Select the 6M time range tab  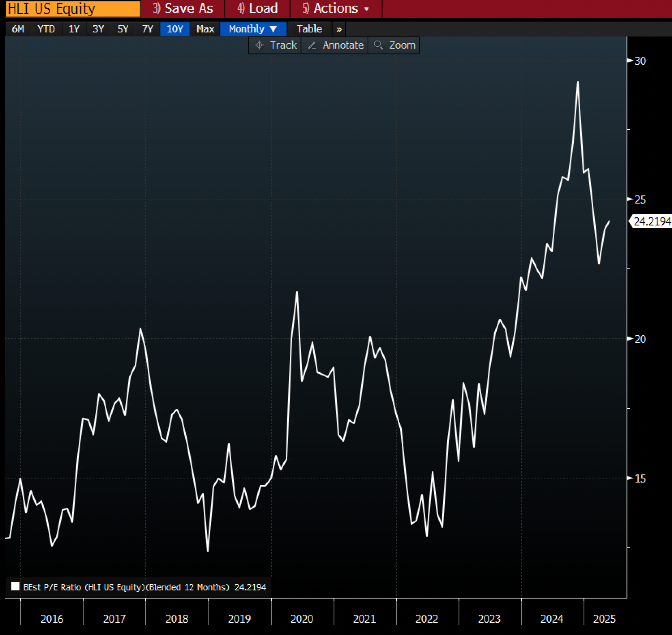point(18,29)
